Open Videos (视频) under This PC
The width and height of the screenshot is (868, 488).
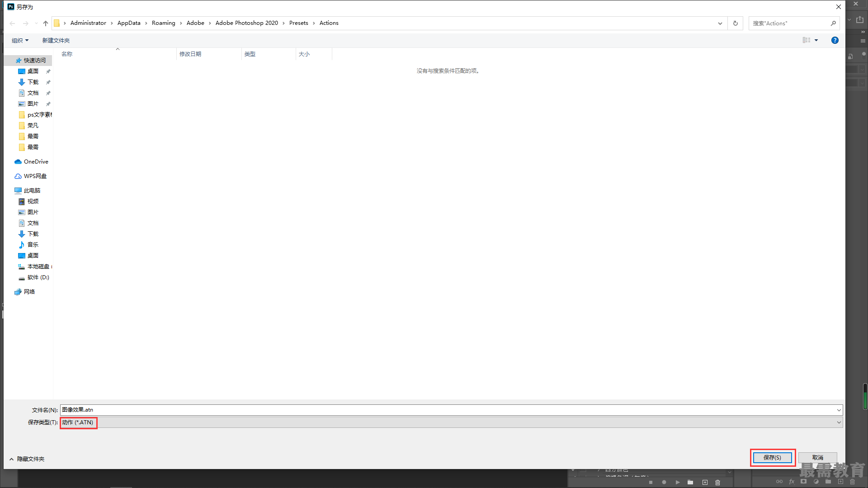[x=28, y=202]
